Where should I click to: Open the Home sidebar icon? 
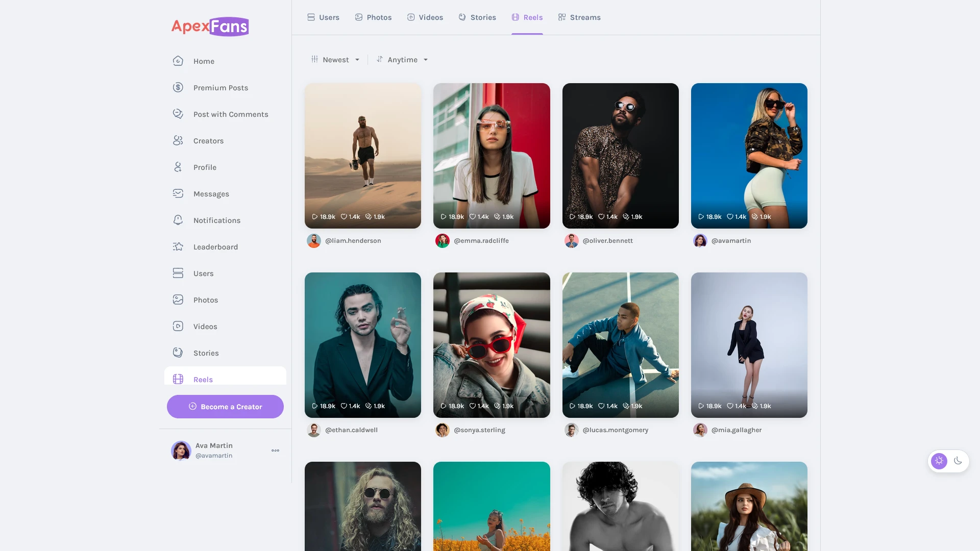(x=178, y=61)
